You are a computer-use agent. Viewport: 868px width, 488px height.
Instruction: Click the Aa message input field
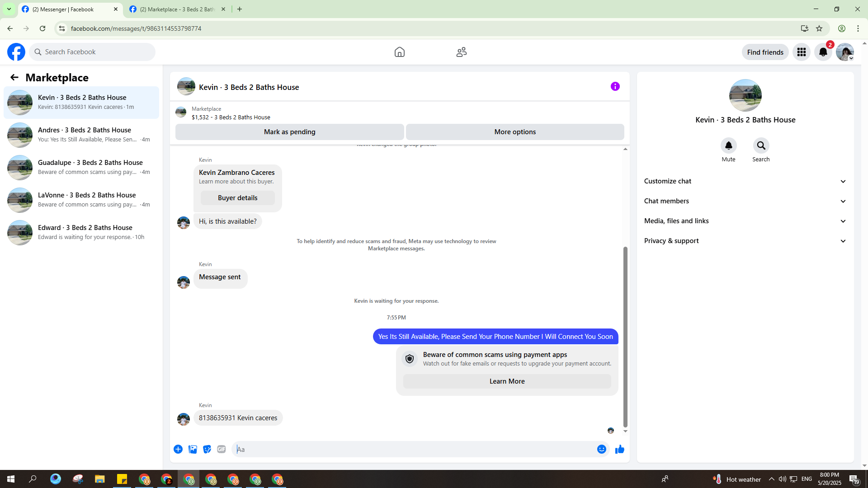pyautogui.click(x=414, y=449)
